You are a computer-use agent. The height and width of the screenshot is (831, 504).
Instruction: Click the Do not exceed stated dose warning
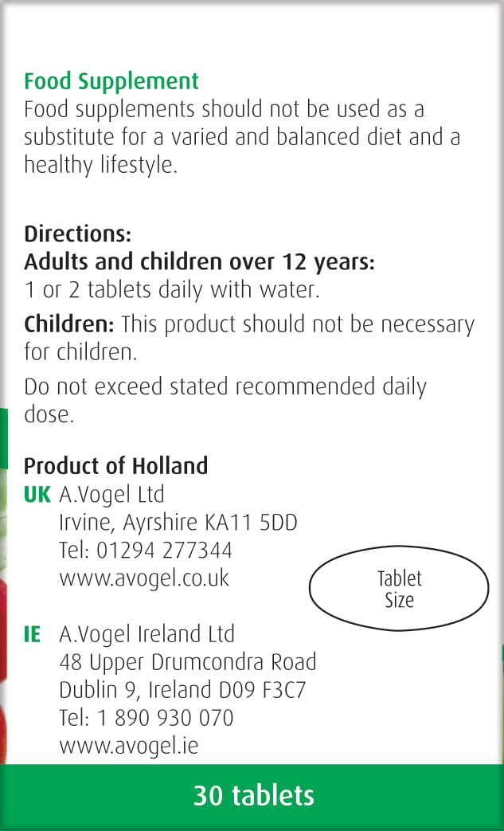point(225,387)
